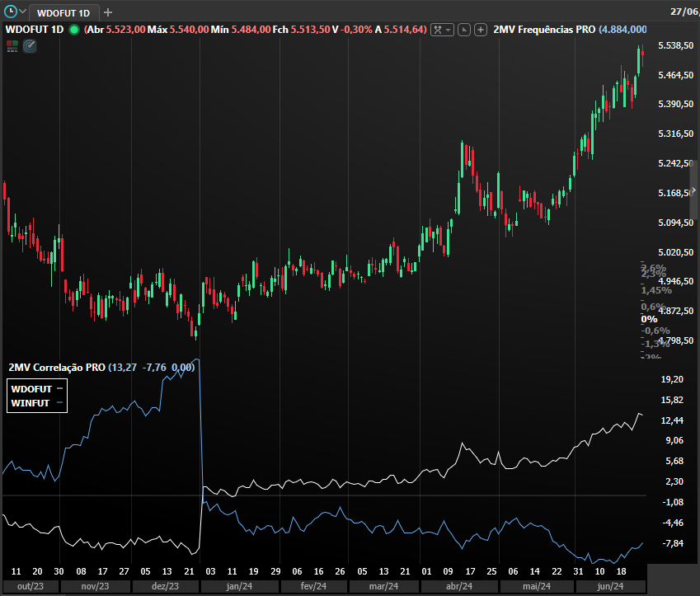Click the radar target icon

[30, 46]
